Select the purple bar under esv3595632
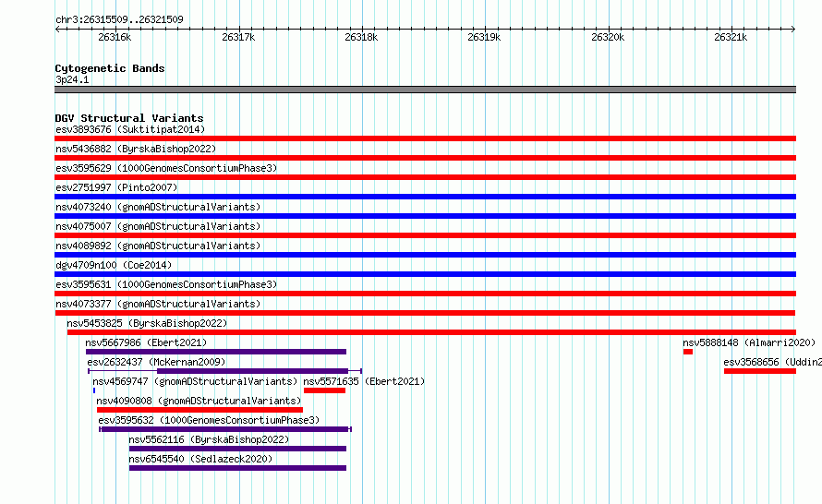This screenshot has width=822, height=504. pos(225,429)
